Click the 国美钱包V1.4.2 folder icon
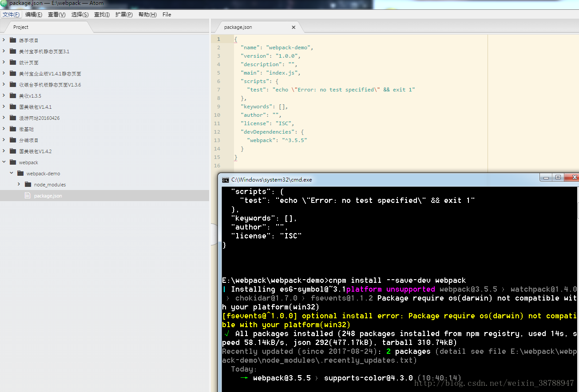The height and width of the screenshot is (392, 579). 12,151
